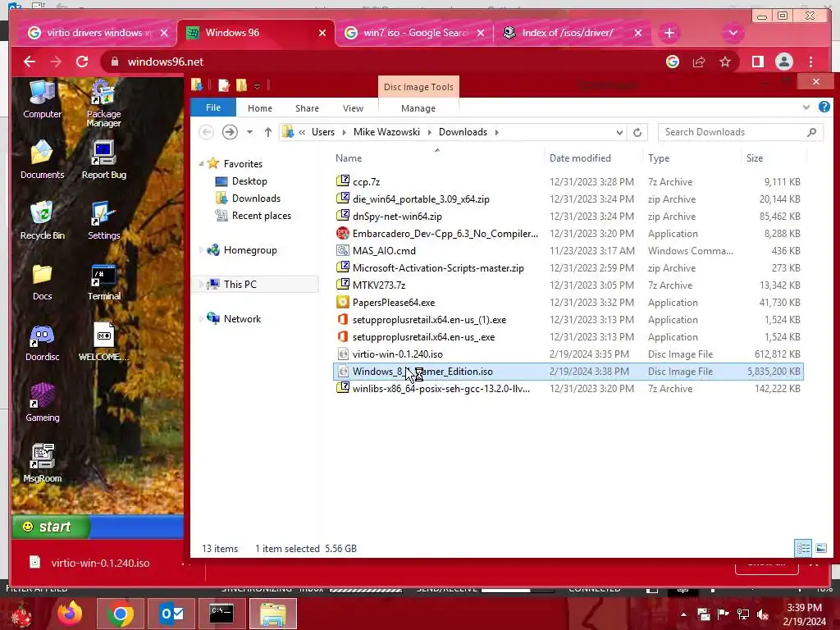Open the Doordisc desktop icon
This screenshot has width=840, height=630.
pyautogui.click(x=42, y=342)
